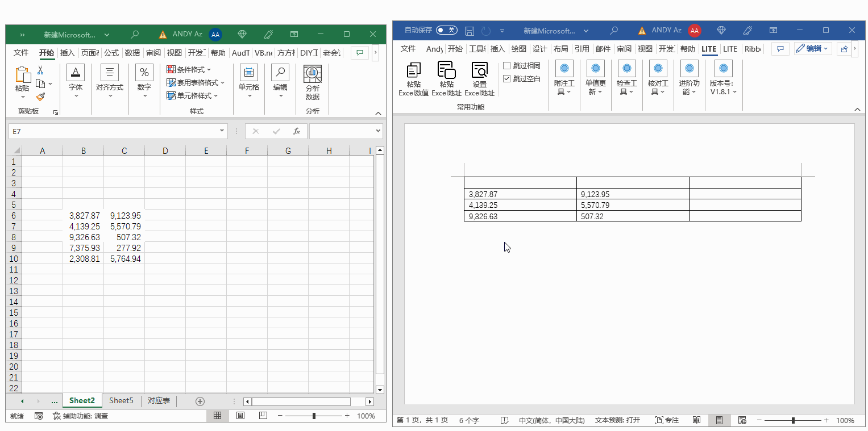Switch to the Sheet5 worksheet tab
Viewport: 868px width, 431px height.
[121, 401]
